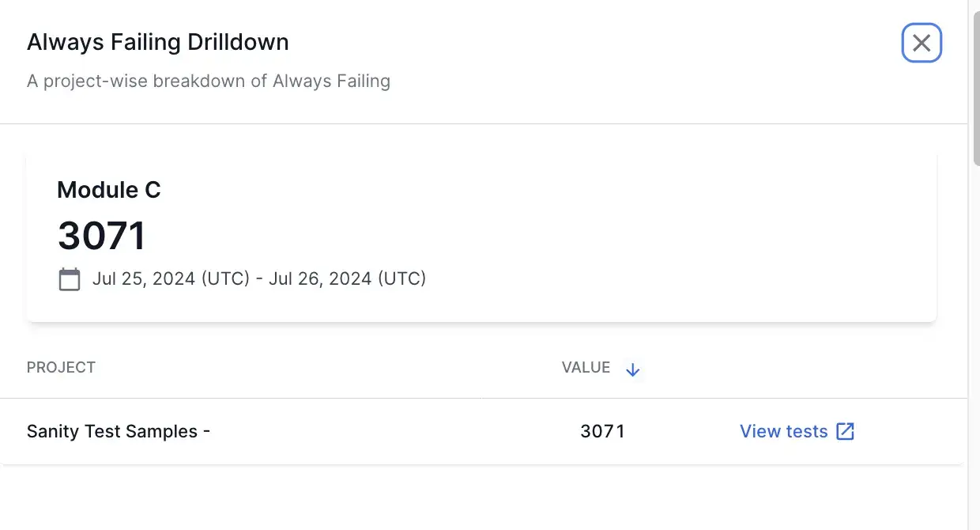Viewport: 980px width, 530px height.
Task: Click the Always Failing Drilldown title
Action: coord(158,43)
